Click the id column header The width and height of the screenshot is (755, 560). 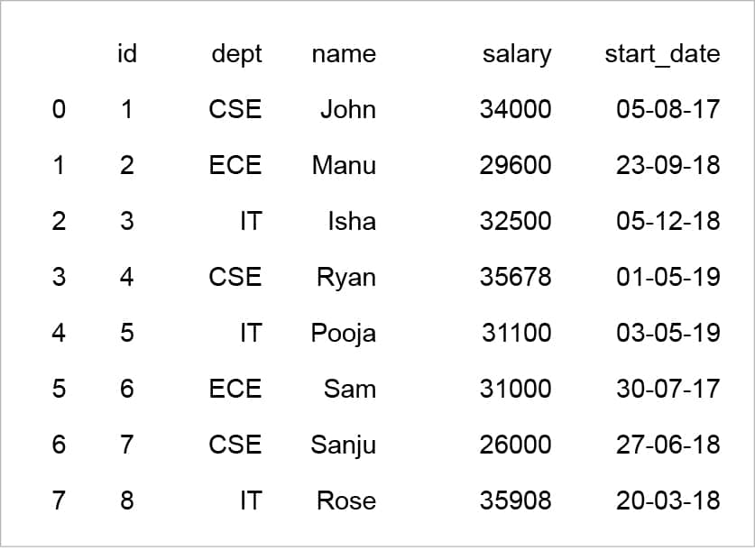point(127,54)
